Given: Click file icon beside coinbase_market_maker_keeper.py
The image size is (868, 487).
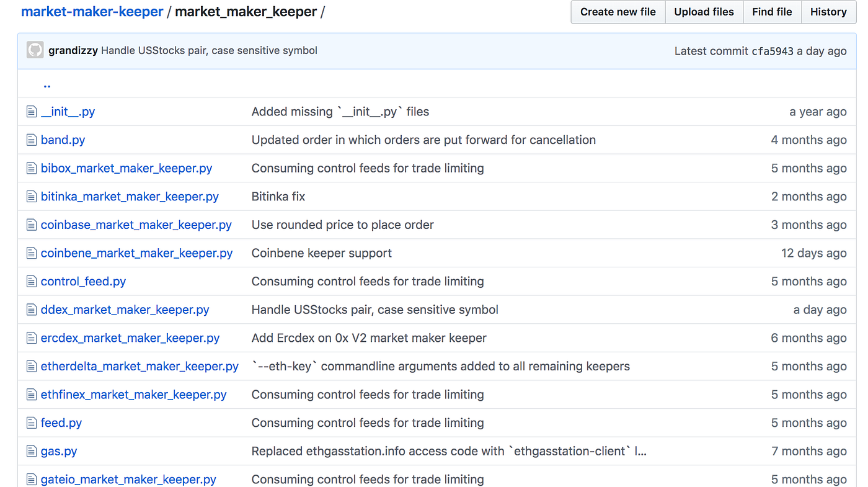Looking at the screenshot, I should (x=32, y=225).
